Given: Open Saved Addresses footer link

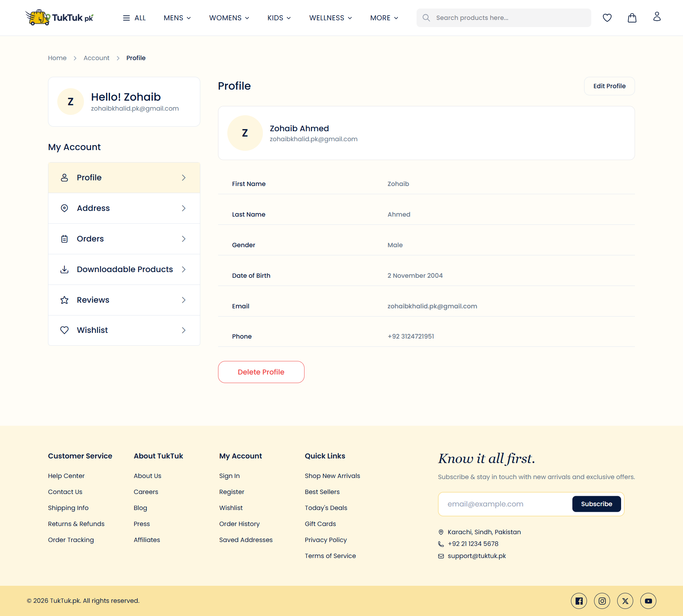Looking at the screenshot, I should coord(246,540).
